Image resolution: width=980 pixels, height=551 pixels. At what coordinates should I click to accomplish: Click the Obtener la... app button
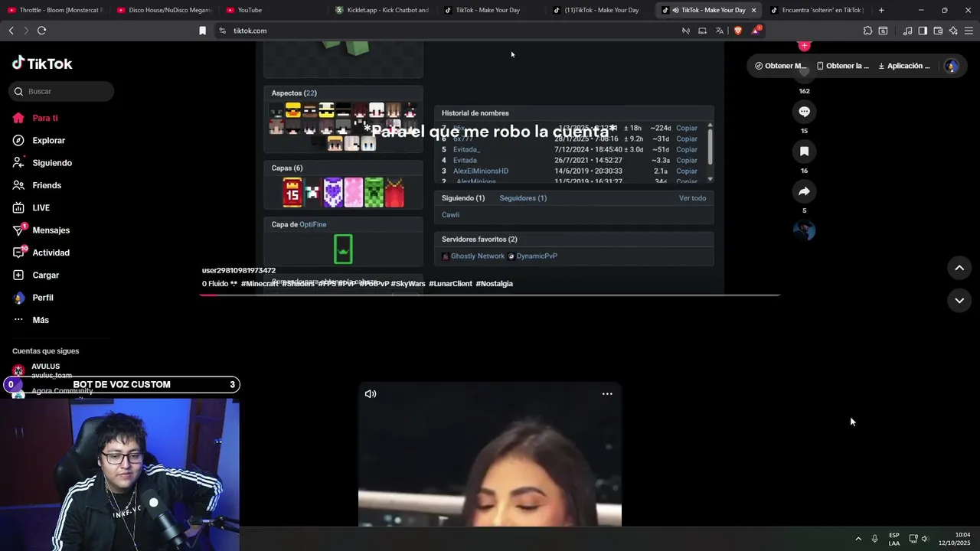[x=843, y=66]
